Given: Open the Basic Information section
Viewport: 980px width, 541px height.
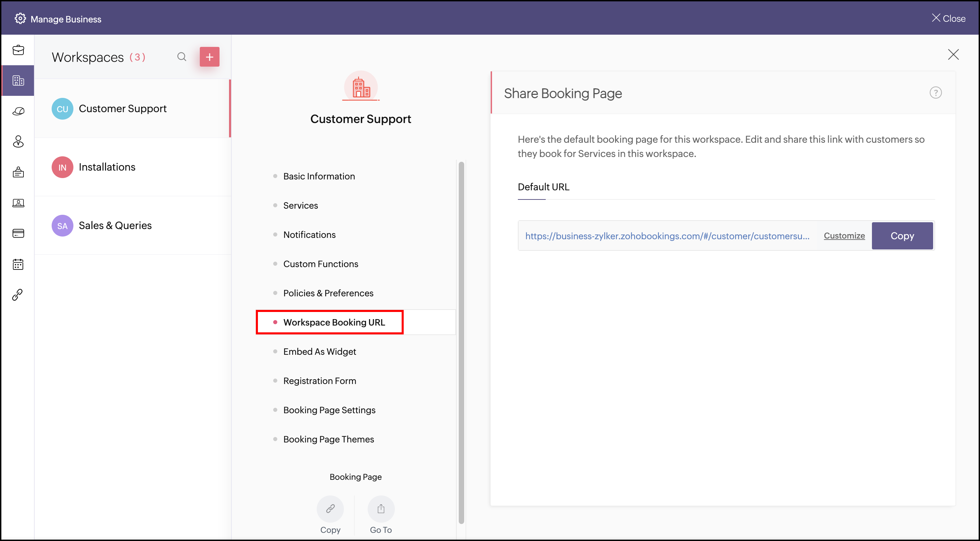Looking at the screenshot, I should click(319, 176).
